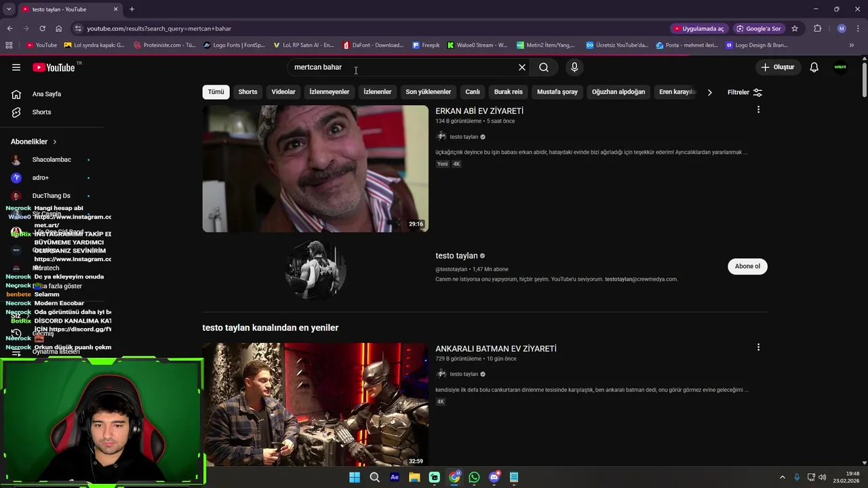Viewport: 868px width, 488px height.
Task: Subscribe with the Abone ol button
Action: 747,266
